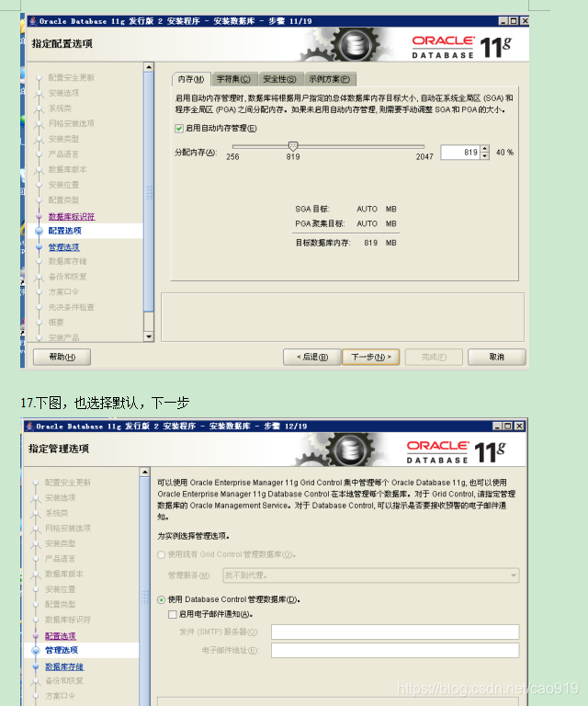Increase memory value with the spinner up arrow
The height and width of the screenshot is (706, 588).
pos(484,149)
